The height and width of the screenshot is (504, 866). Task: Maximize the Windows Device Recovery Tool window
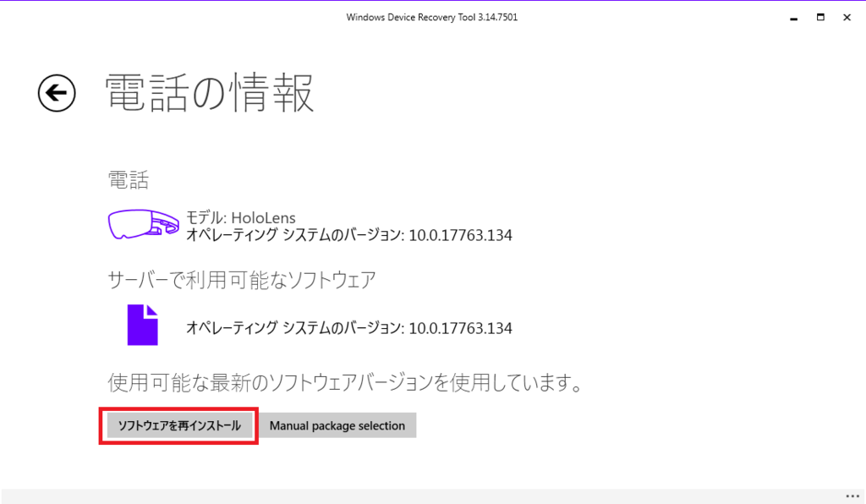point(820,17)
